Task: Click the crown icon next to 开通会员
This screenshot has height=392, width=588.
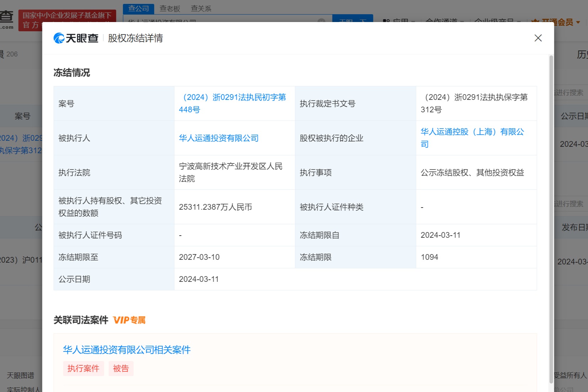Action: 534,21
